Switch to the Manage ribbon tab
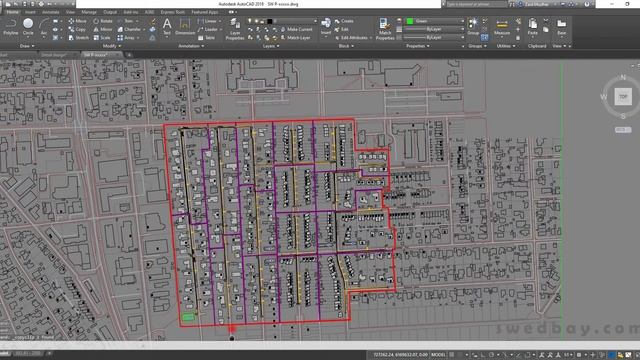Screen dimensions: 640x360 coord(89,12)
